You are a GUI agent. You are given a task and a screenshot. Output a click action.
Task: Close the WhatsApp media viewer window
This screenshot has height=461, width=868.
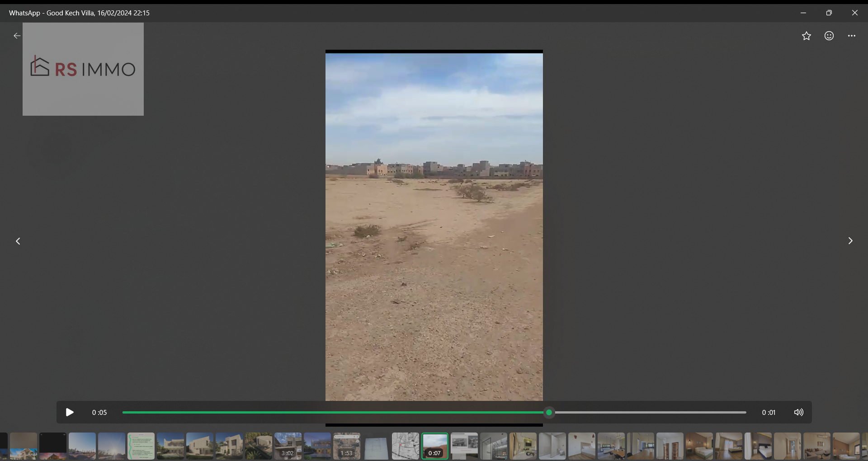coord(855,13)
